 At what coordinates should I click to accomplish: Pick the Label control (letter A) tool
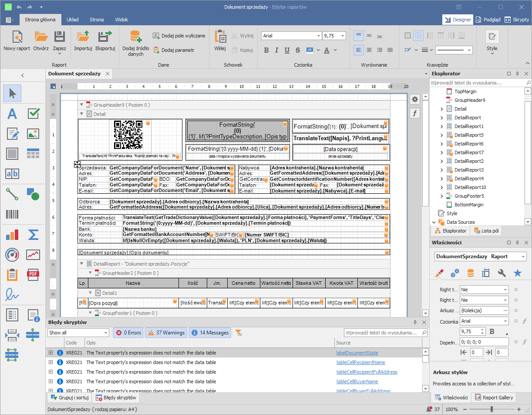click(x=12, y=114)
